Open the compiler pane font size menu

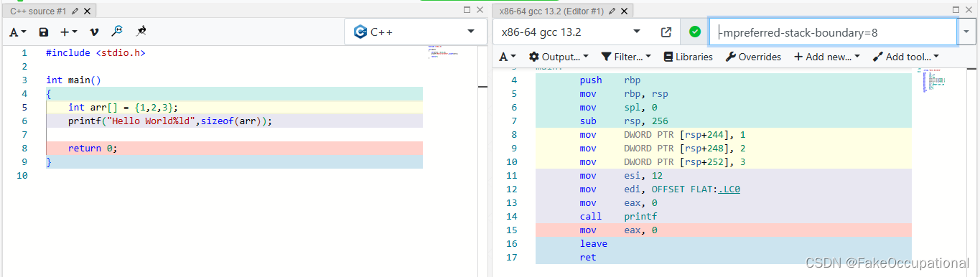(x=508, y=57)
